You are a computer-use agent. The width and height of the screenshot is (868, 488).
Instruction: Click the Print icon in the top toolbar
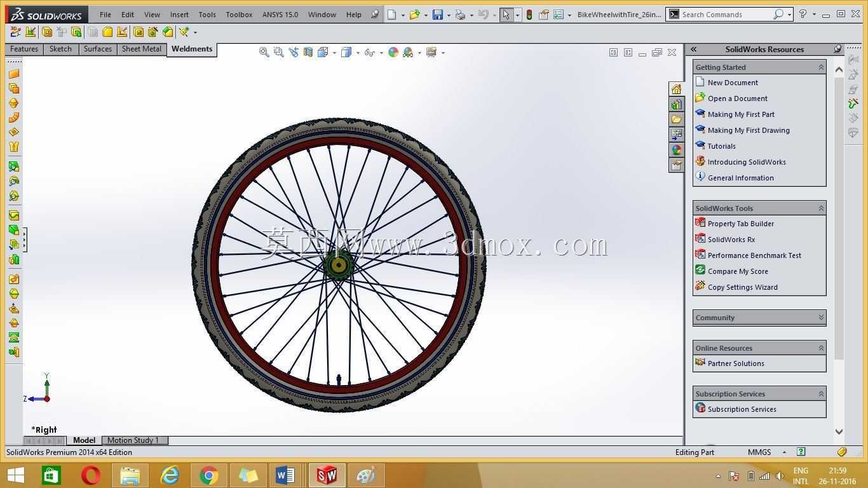point(461,14)
